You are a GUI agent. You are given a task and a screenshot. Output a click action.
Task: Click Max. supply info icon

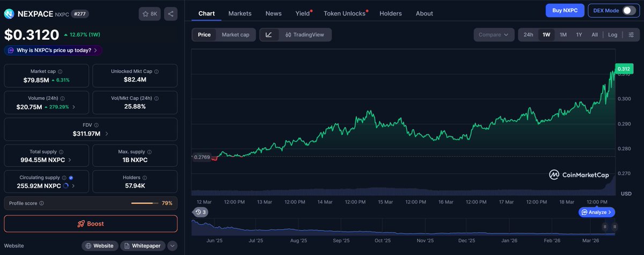click(x=150, y=152)
